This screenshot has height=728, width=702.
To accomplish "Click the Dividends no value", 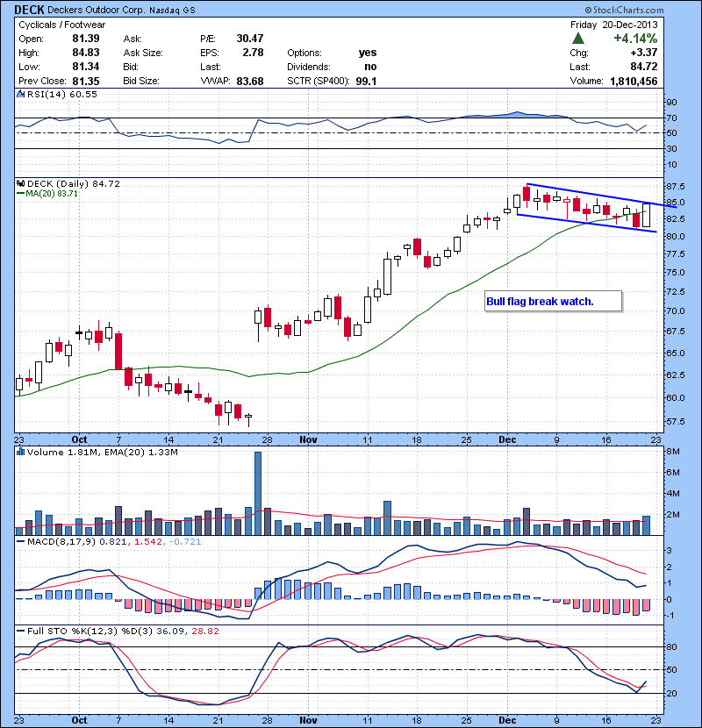I will [370, 67].
